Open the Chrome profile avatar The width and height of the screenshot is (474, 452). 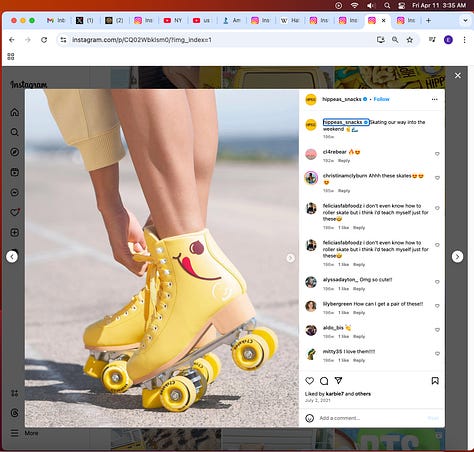(448, 40)
